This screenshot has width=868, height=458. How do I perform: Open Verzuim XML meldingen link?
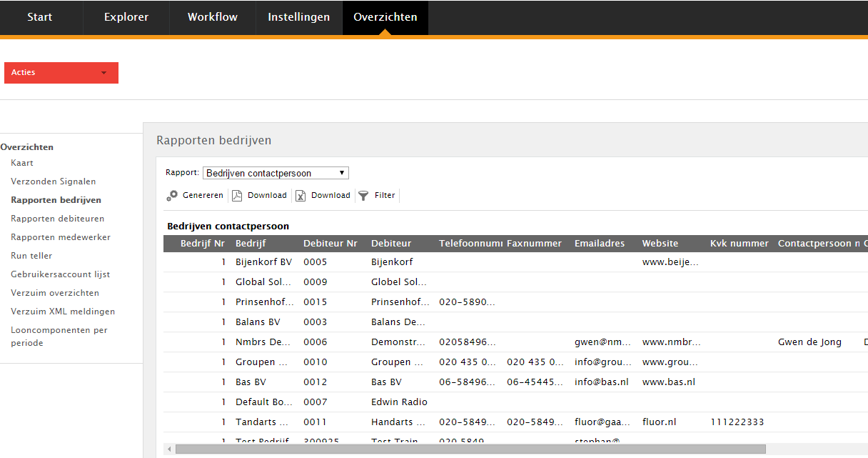pos(63,312)
